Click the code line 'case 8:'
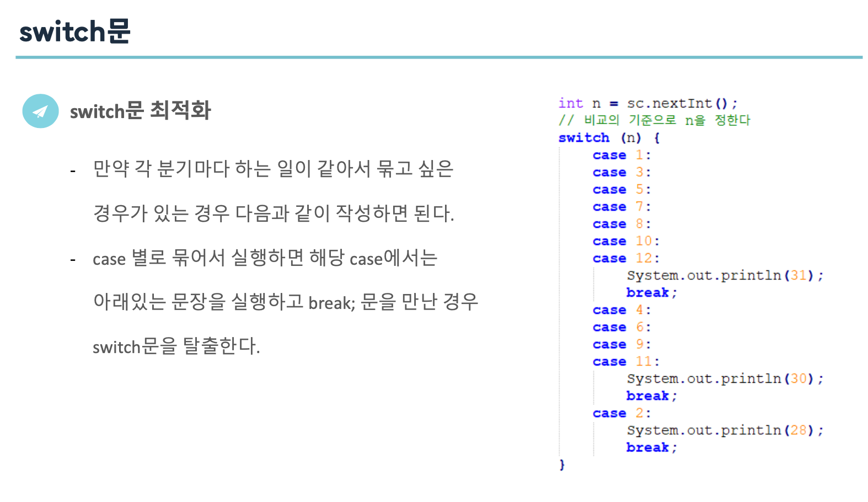This screenshot has width=868, height=502. click(621, 224)
